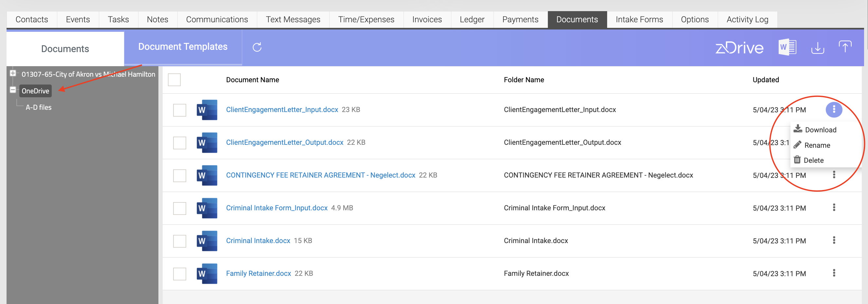Screen dimensions: 868x304
Task: Click the Word document icon in toolbar
Action: click(787, 47)
